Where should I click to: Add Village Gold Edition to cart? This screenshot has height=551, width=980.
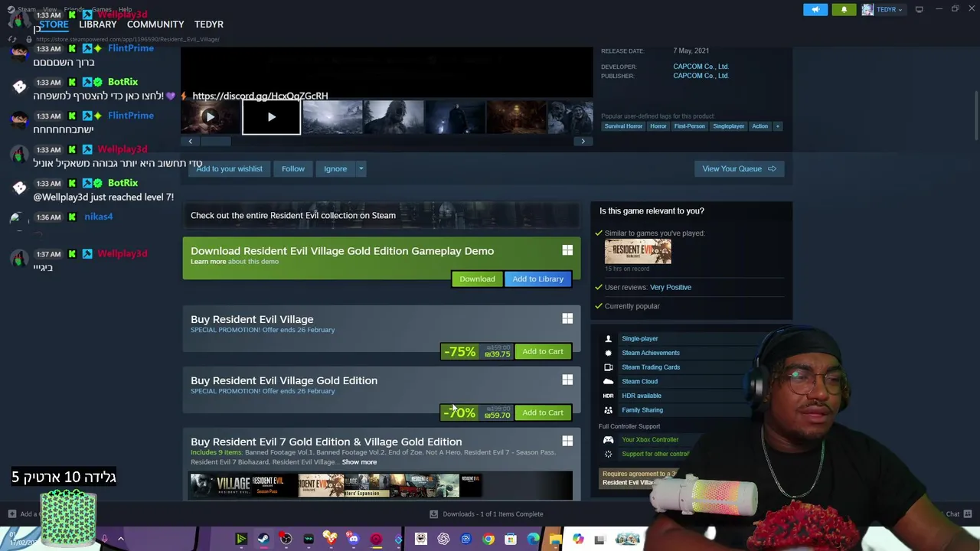pyautogui.click(x=543, y=412)
